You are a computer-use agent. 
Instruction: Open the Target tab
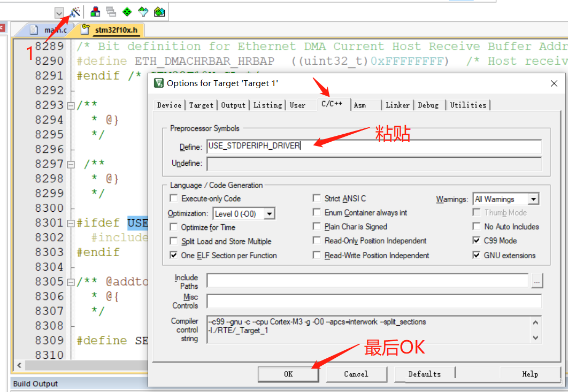(x=201, y=105)
